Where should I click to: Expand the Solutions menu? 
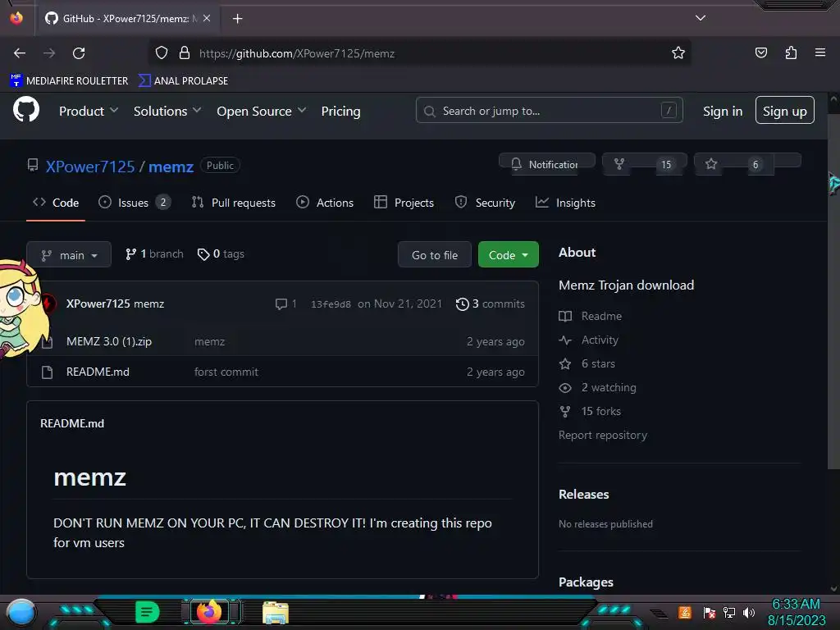coord(167,111)
